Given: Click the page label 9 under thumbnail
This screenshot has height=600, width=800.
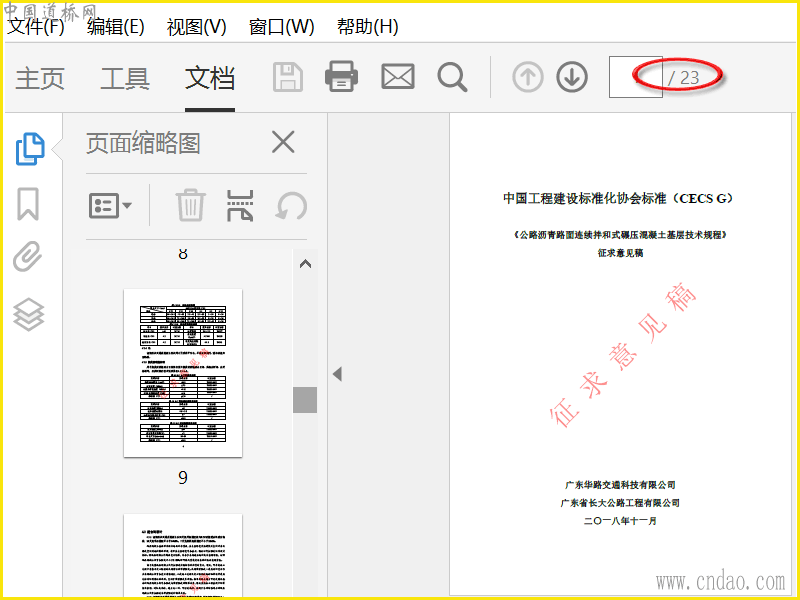Looking at the screenshot, I should click(183, 478).
